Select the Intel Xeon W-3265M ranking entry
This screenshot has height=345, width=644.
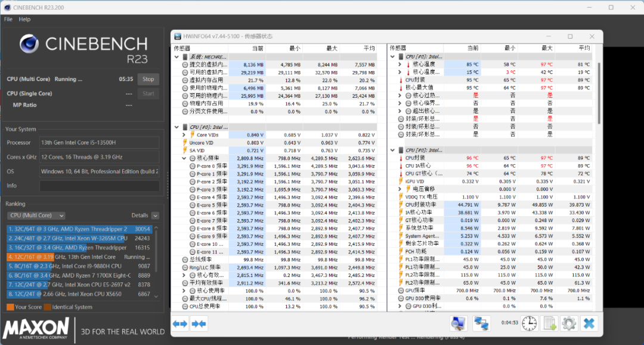80,238
